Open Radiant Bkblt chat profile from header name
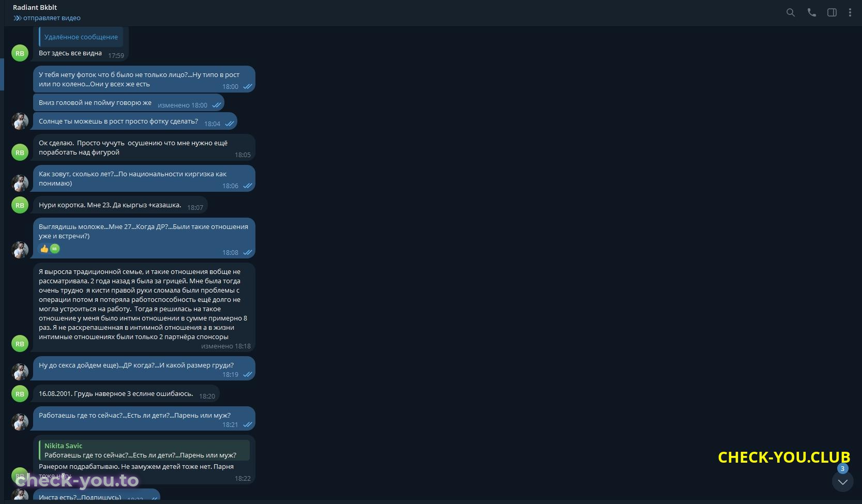Screen dimensions: 862x504 [x=35, y=7]
